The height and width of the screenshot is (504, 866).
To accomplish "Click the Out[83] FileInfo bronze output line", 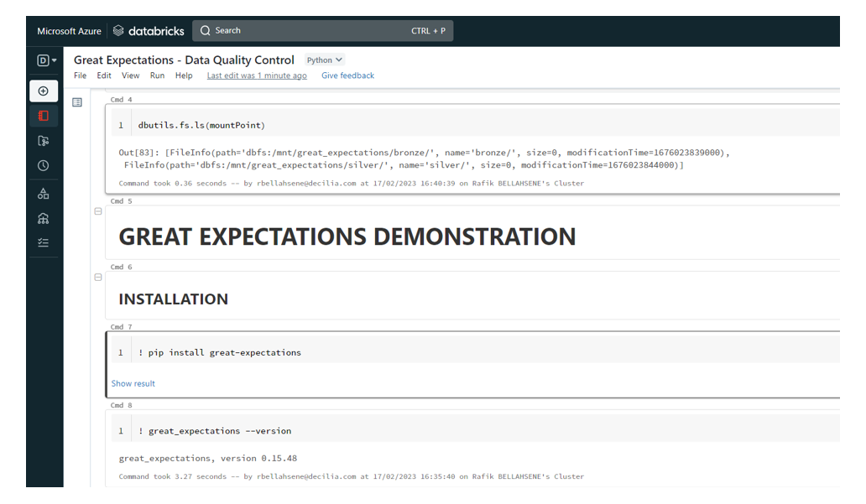I will click(x=424, y=153).
